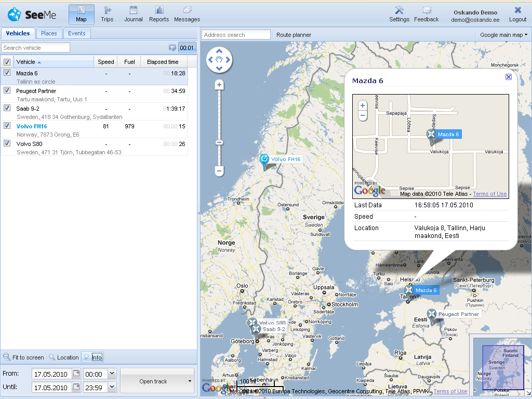Toggle the select-all vehicles checkbox
This screenshot has width=532, height=399.
point(7,62)
